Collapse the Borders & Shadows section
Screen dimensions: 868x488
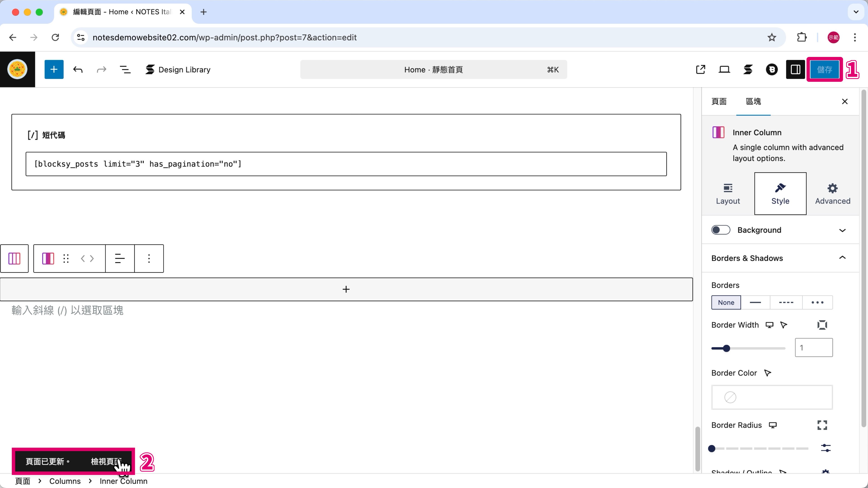pyautogui.click(x=842, y=258)
